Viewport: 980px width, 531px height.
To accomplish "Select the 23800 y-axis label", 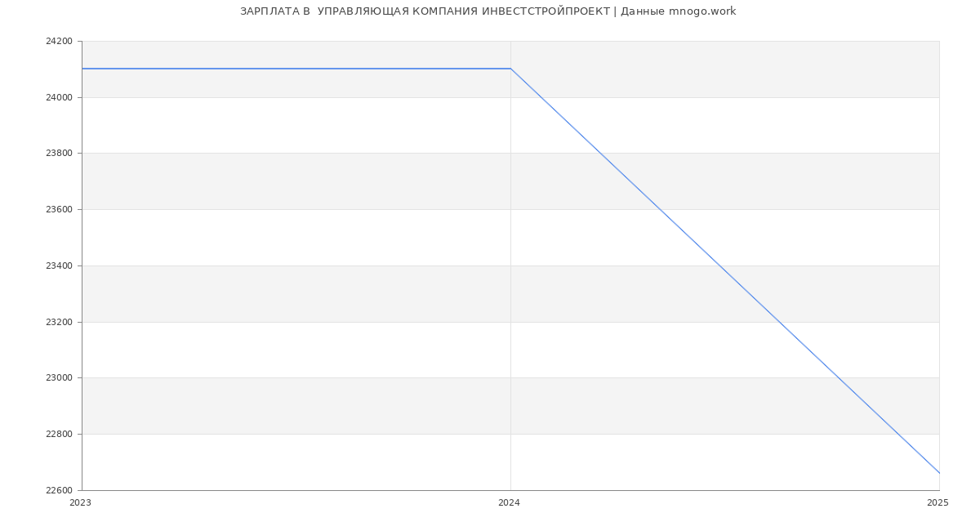I will point(59,154).
